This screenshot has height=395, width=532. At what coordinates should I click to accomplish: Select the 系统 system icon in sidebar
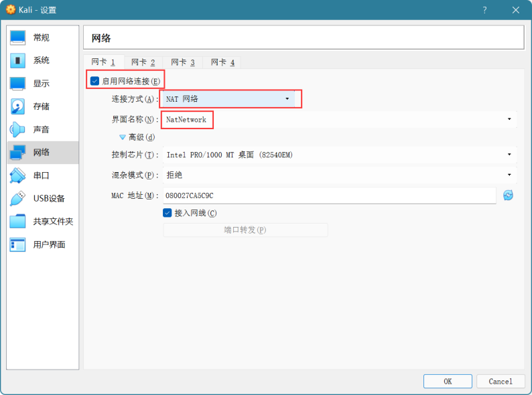(x=17, y=61)
